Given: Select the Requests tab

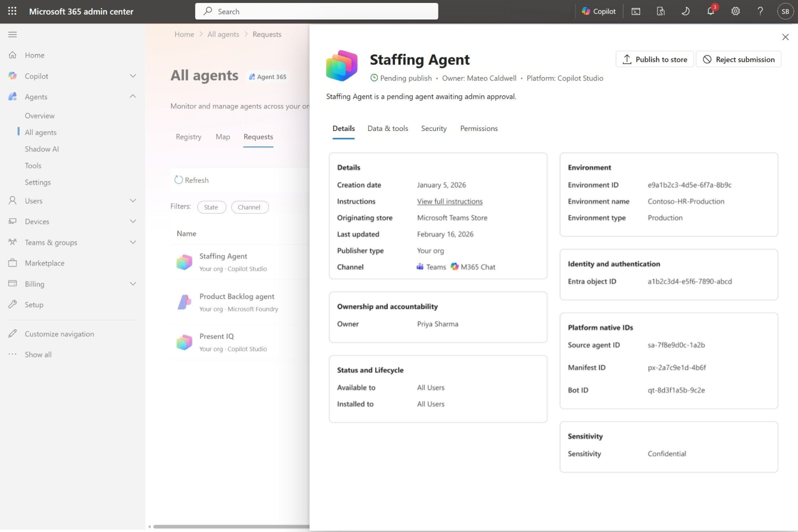Looking at the screenshot, I should click(x=258, y=137).
